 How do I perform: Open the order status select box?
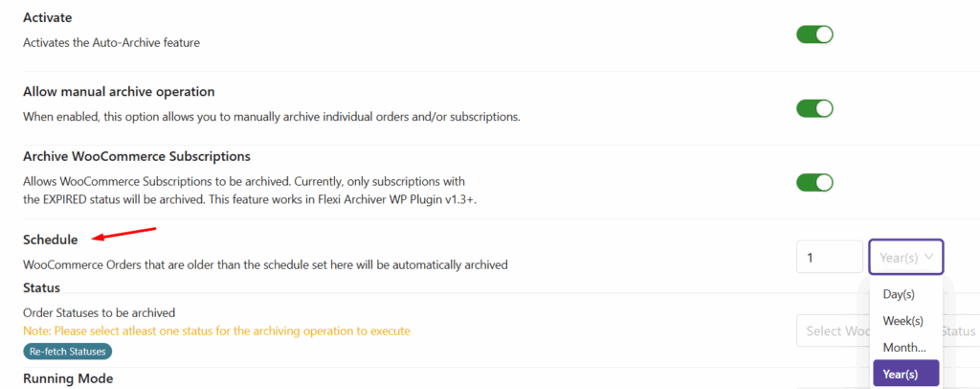[x=833, y=331]
